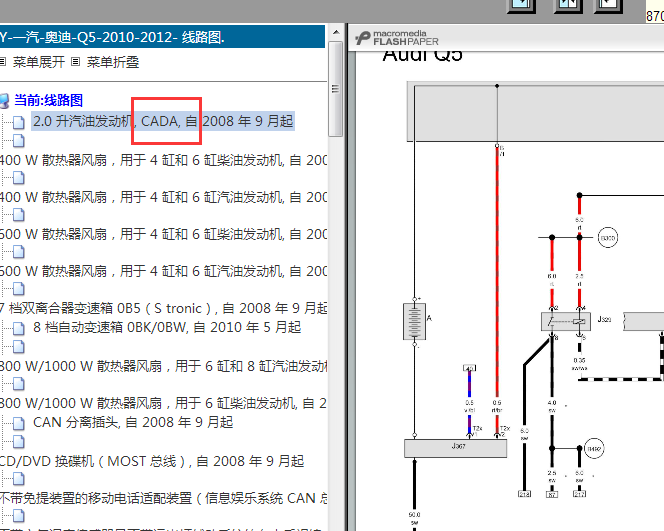
Task: Click the boxed reference number 218
Action: tap(524, 494)
